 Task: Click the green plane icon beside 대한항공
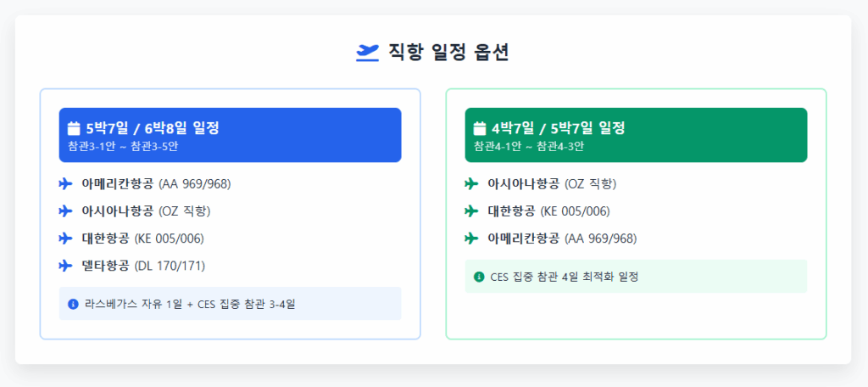pyautogui.click(x=471, y=211)
